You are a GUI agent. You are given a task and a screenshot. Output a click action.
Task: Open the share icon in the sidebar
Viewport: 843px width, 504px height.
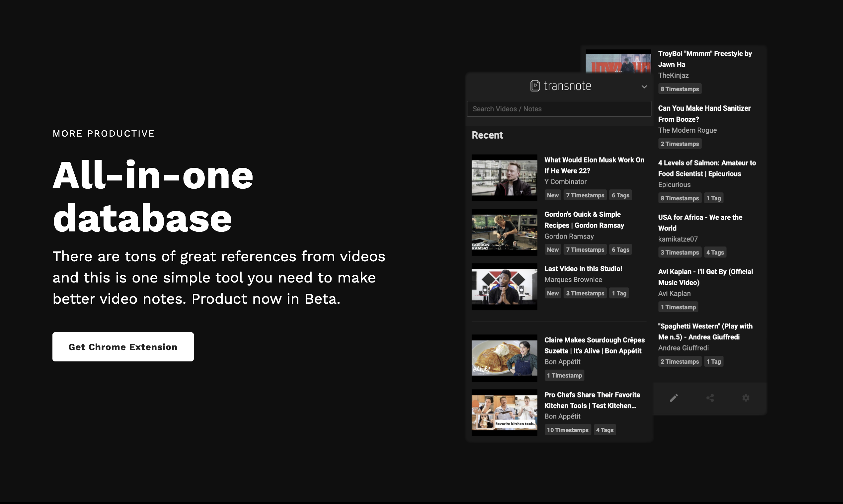tap(710, 398)
